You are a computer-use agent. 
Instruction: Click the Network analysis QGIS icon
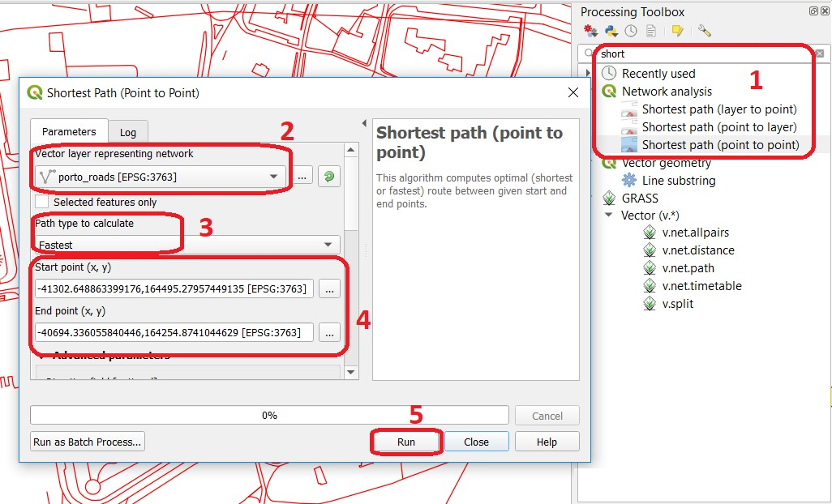point(609,91)
